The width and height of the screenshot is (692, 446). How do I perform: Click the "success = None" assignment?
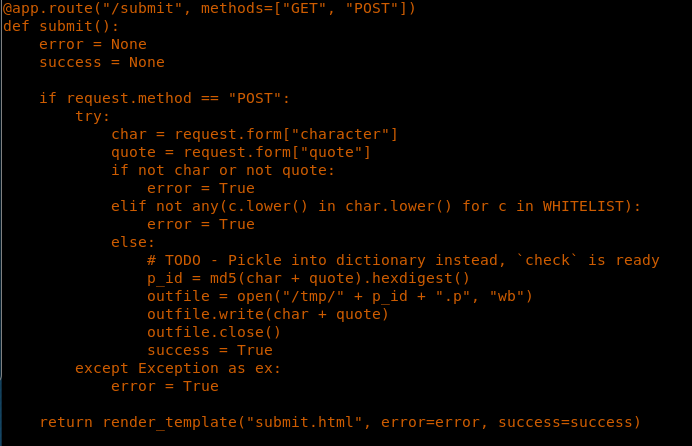(x=101, y=62)
